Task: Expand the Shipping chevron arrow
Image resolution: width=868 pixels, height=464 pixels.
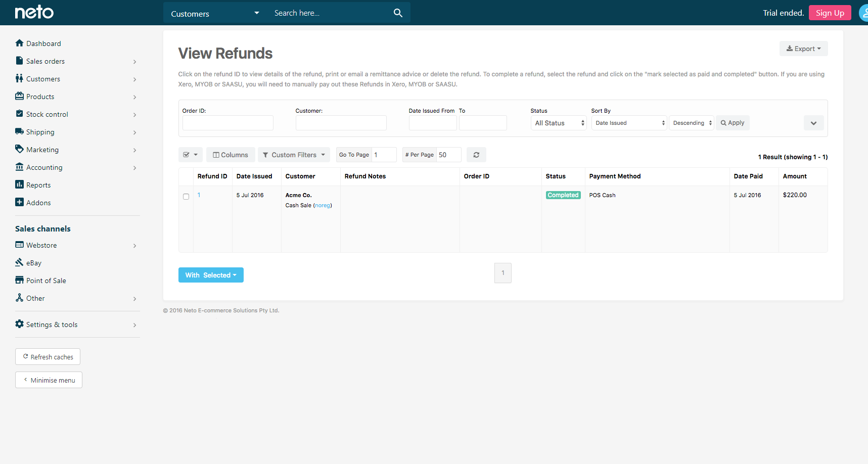Action: pyautogui.click(x=135, y=132)
